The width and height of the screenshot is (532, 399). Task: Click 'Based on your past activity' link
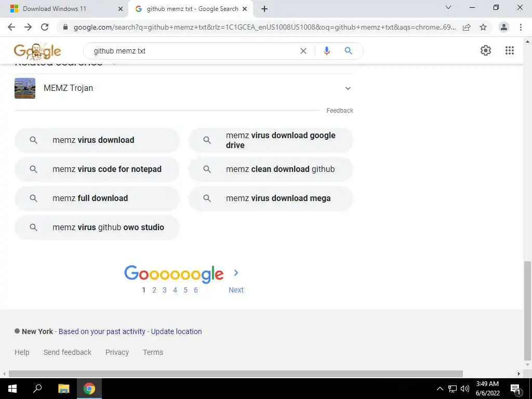[x=102, y=331]
